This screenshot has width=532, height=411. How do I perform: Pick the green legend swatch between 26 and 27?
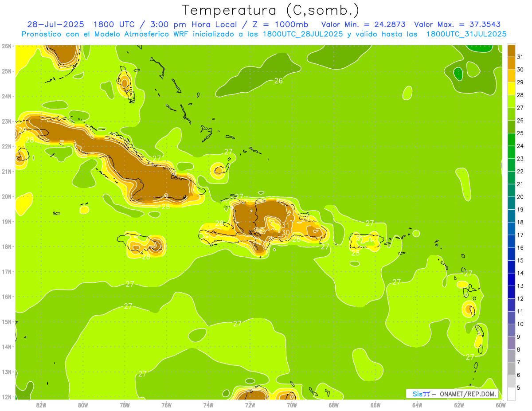click(511, 114)
